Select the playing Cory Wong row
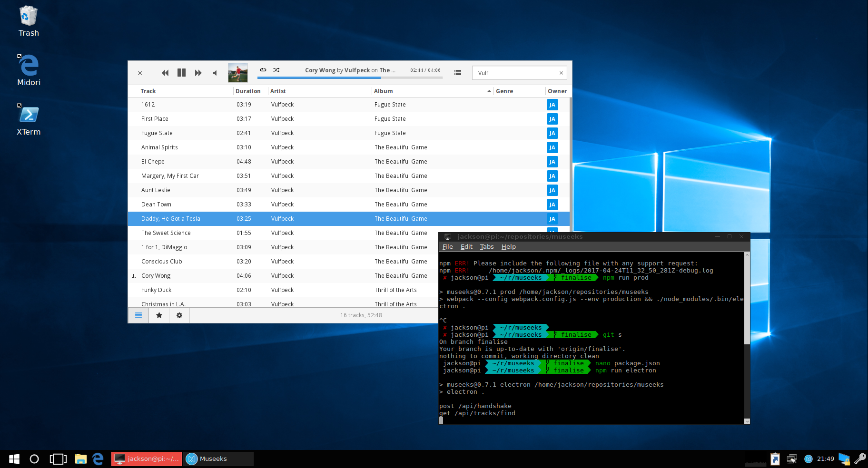 283,276
